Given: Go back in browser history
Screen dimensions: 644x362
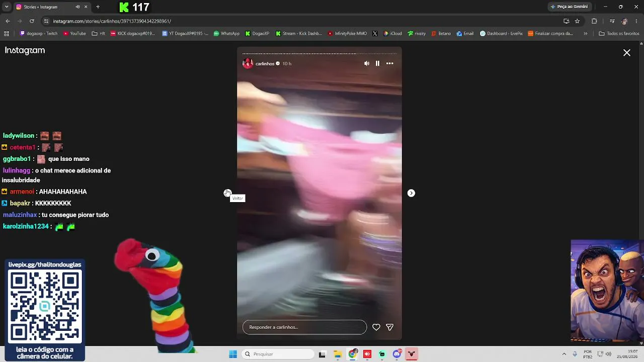Looking at the screenshot, I should click(x=8, y=21).
